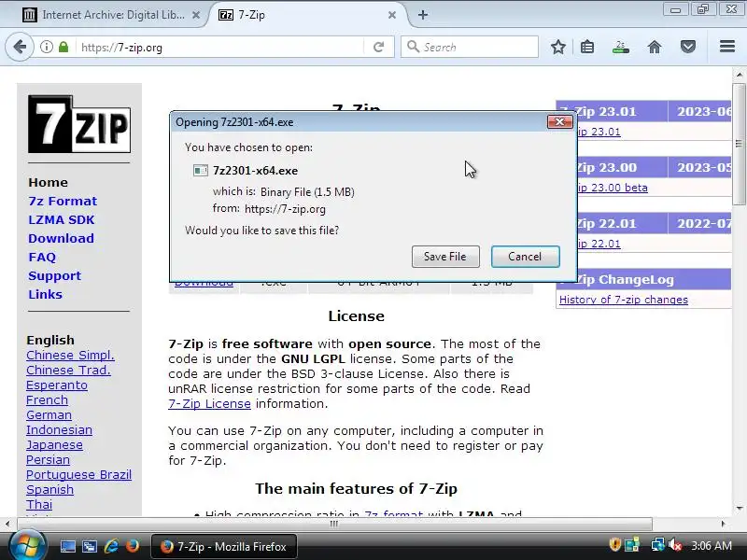Launch Firefox from quick launch icon
747x560 pixels.
tap(133, 546)
